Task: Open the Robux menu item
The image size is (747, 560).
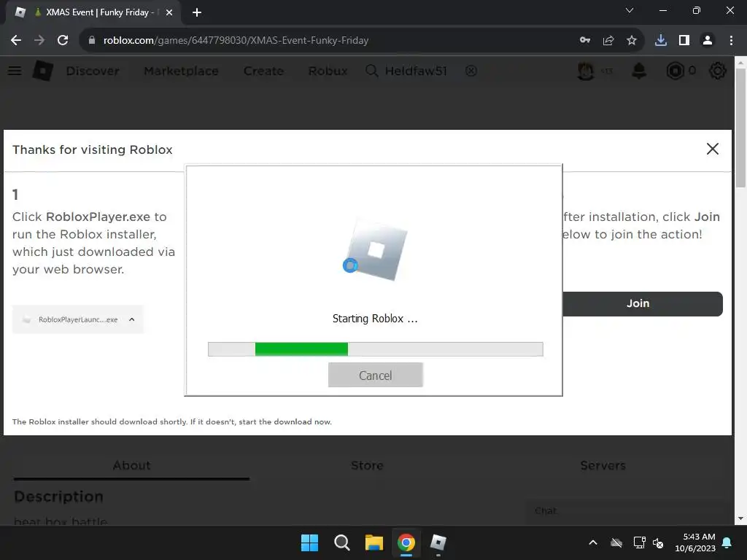Action: click(328, 71)
